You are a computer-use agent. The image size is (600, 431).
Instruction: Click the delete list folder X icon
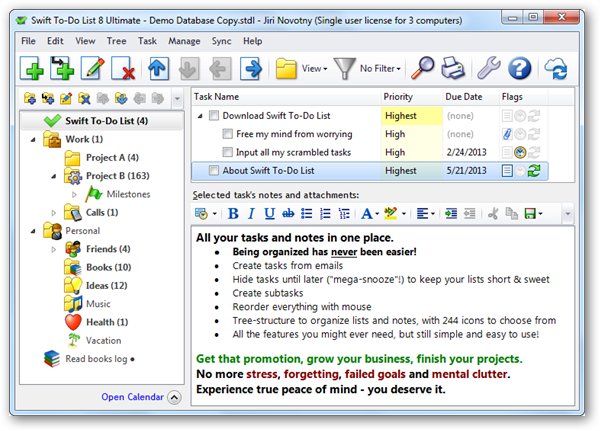point(84,98)
